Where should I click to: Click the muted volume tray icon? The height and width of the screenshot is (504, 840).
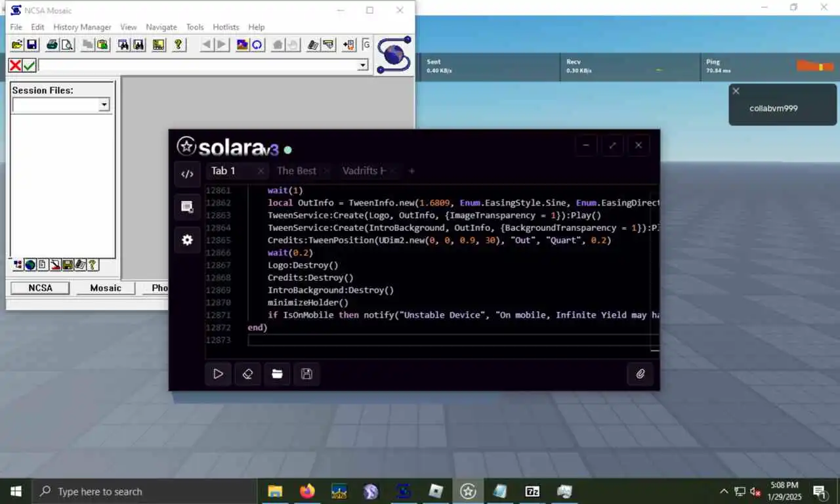click(x=755, y=491)
